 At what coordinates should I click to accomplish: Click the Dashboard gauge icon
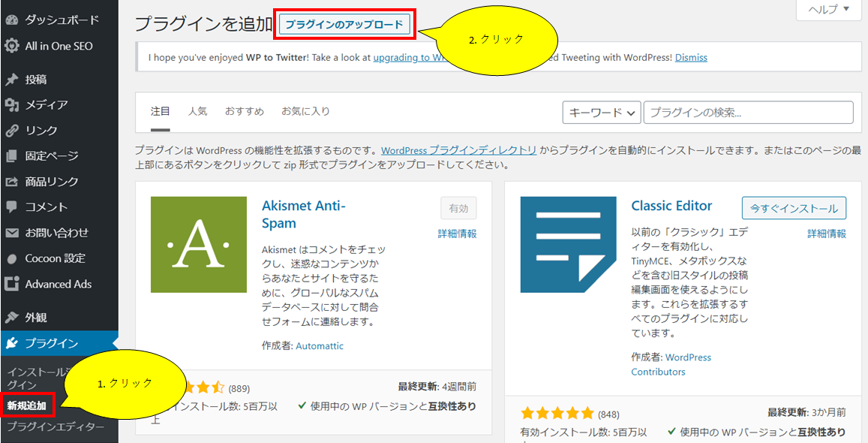(11, 20)
